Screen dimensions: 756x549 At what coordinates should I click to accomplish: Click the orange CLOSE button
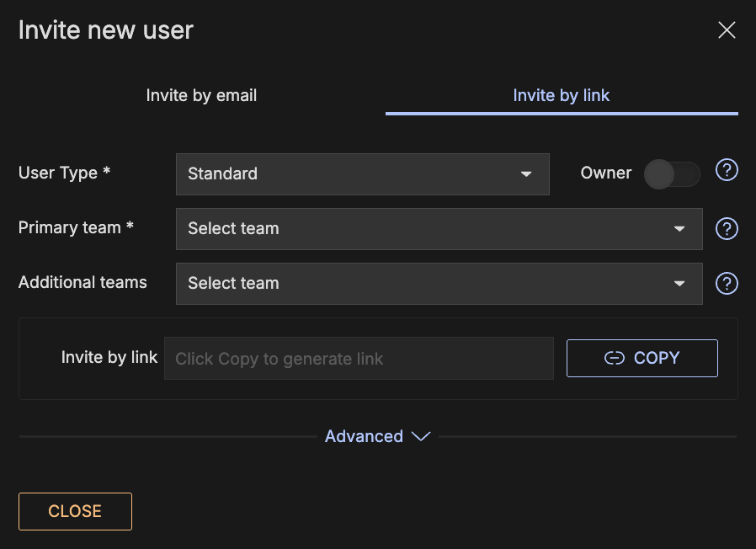click(75, 511)
